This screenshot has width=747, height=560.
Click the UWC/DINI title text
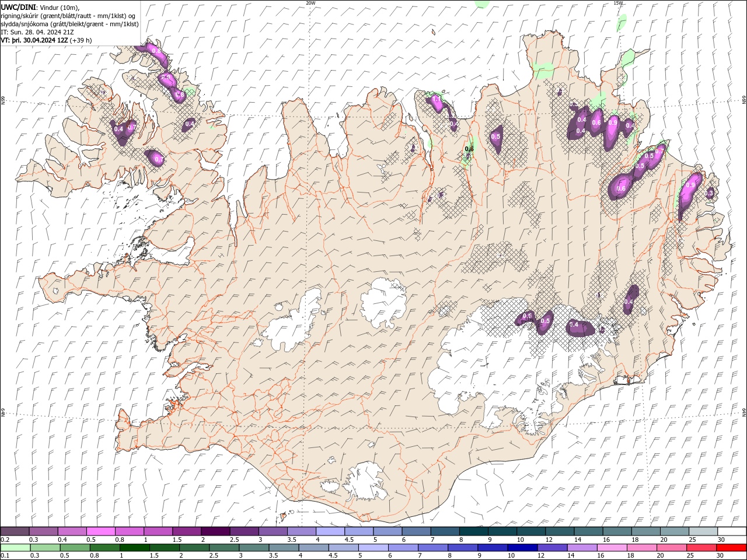pyautogui.click(x=19, y=7)
